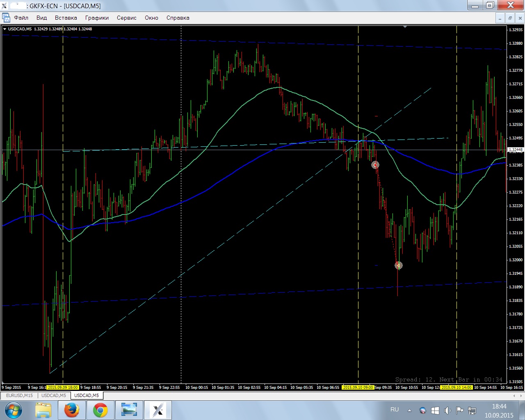Click the 1.32880 price scale label
Screen dimensions: 525x420
coord(516,43)
